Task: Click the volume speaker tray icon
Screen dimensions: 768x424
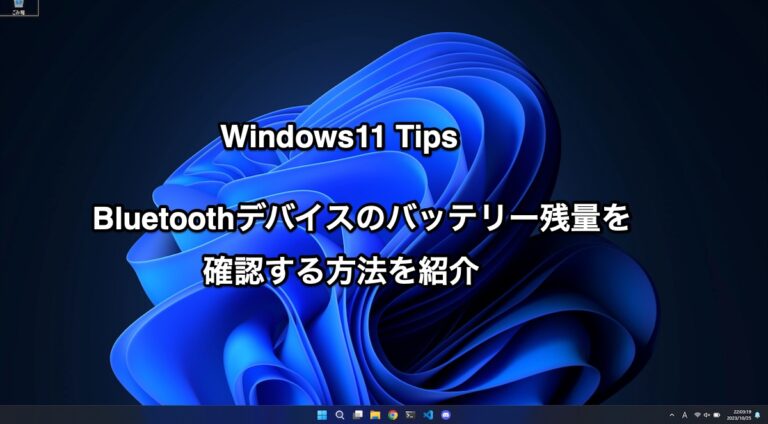Action: 707,415
